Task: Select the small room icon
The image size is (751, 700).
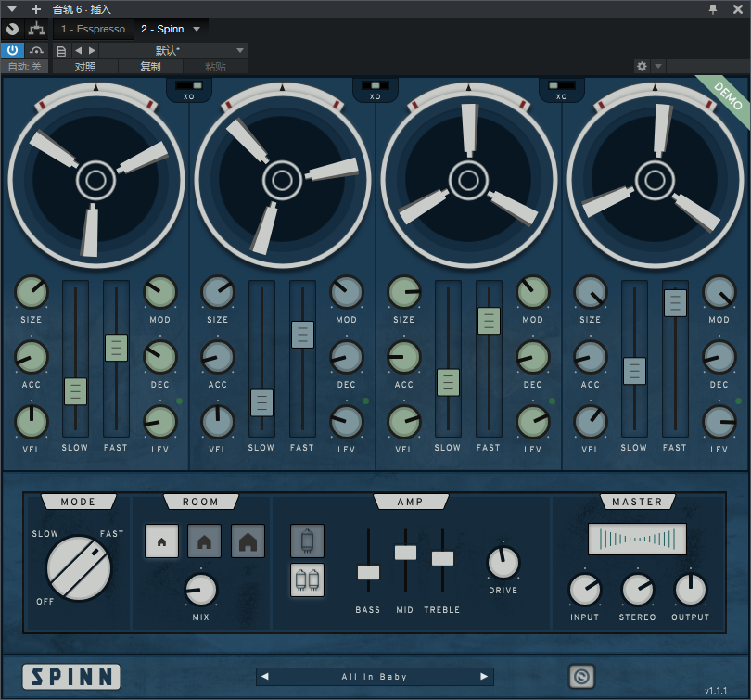Action: tap(162, 541)
